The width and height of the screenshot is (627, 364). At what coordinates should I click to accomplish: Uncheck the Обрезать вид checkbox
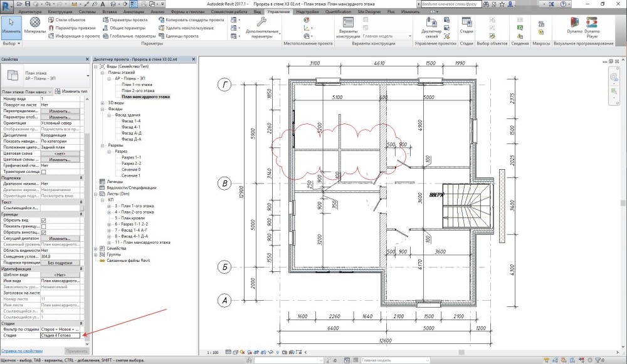pos(44,220)
